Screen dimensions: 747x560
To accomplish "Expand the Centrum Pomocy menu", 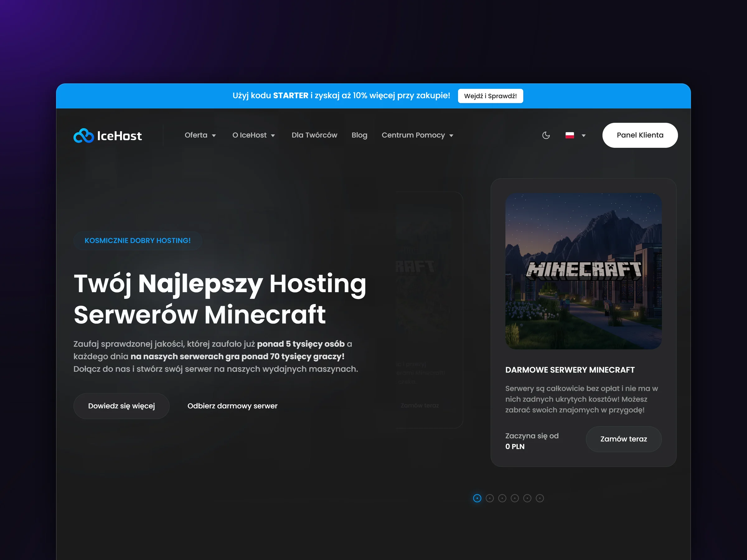I will [417, 135].
